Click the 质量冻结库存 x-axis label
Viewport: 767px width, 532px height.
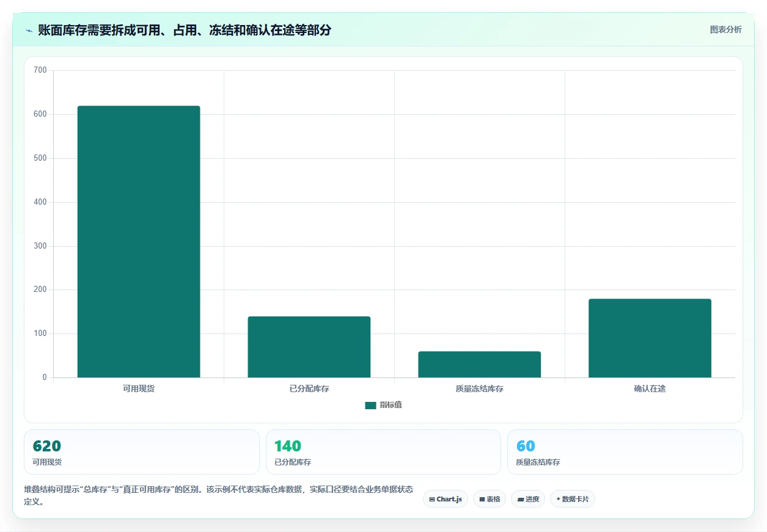479,388
